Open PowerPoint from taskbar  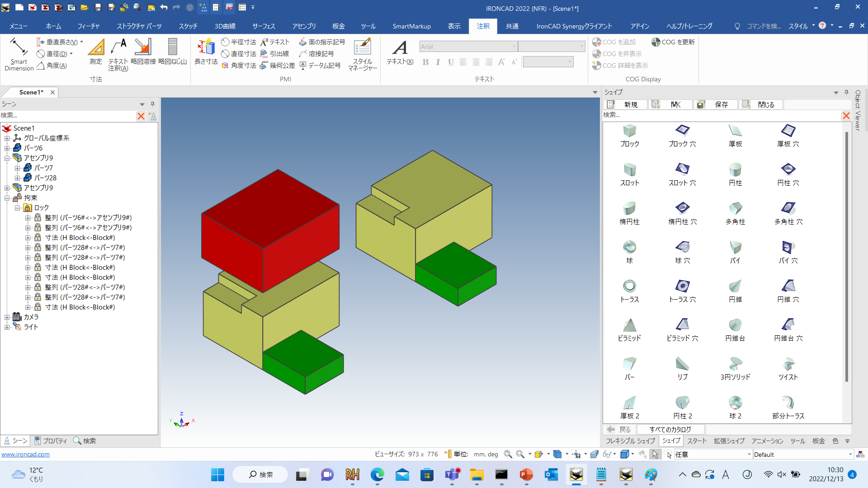[x=526, y=474]
